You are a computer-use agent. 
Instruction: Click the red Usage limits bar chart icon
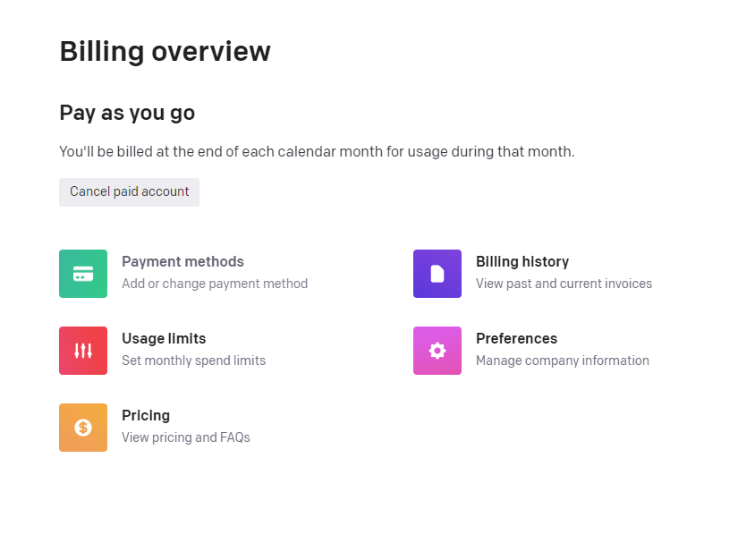(x=82, y=350)
